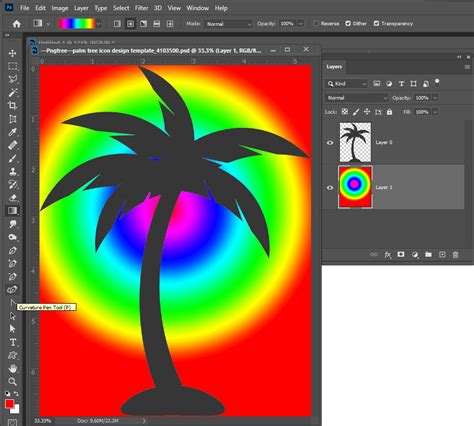The width and height of the screenshot is (474, 426).
Task: Delete layer using the trash icon
Action: [455, 255]
